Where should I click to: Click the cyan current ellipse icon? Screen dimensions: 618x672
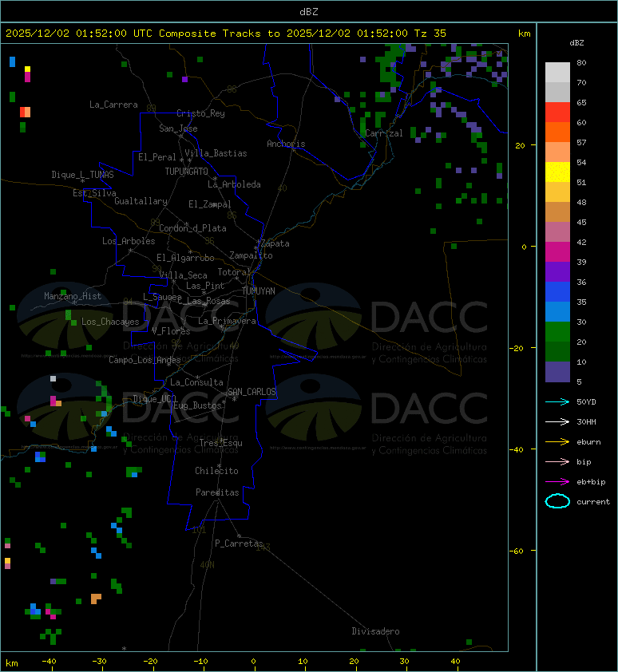[557, 501]
